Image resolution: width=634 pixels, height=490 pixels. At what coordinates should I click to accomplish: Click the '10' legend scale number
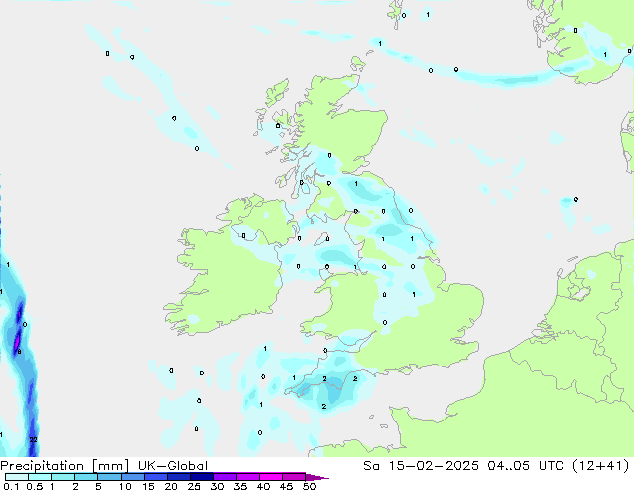coord(125,486)
